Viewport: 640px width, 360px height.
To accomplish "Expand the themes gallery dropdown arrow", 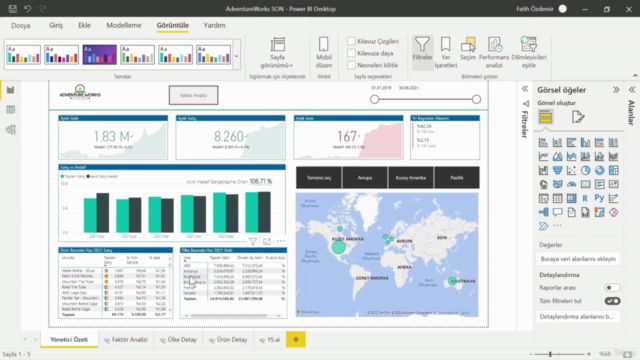I will click(236, 56).
